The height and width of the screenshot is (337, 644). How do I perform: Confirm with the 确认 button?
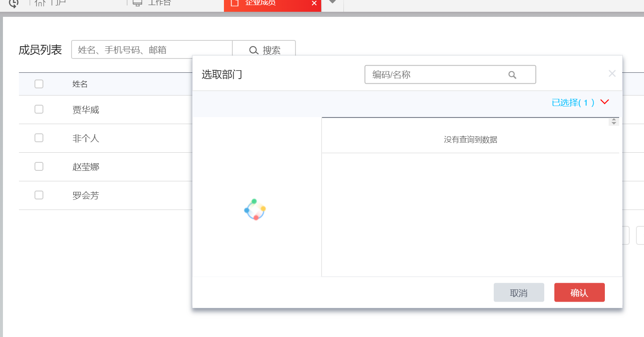coord(580,292)
